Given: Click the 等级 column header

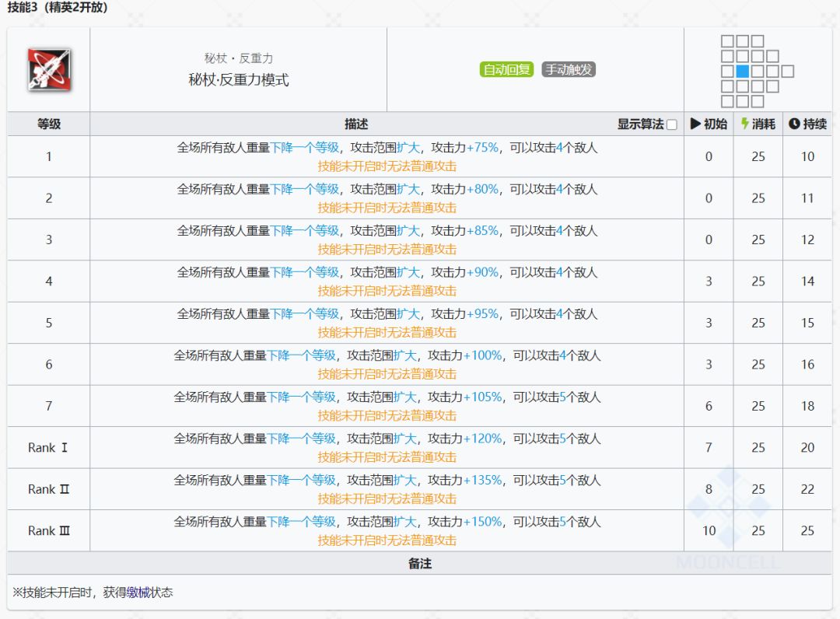Looking at the screenshot, I should pos(49,124).
